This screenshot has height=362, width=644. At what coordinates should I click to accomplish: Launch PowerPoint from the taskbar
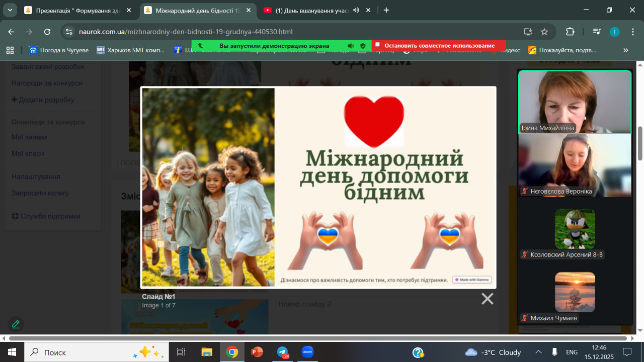[257, 352]
